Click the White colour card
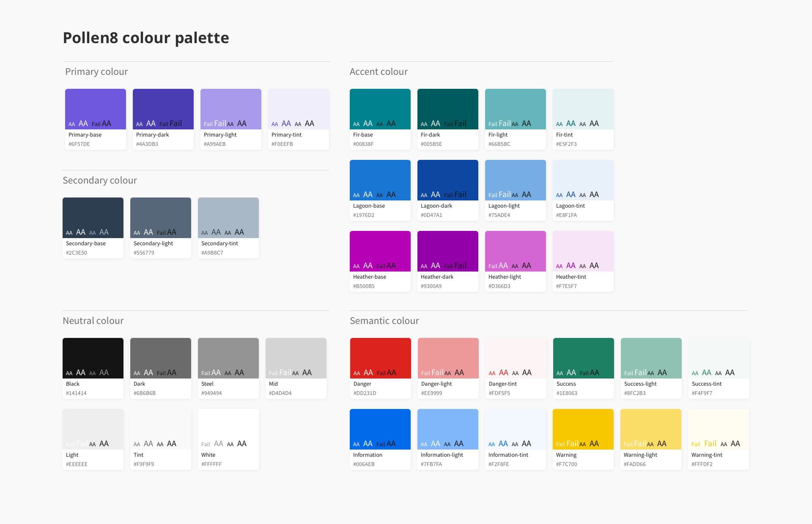The image size is (812, 524). 228,429
